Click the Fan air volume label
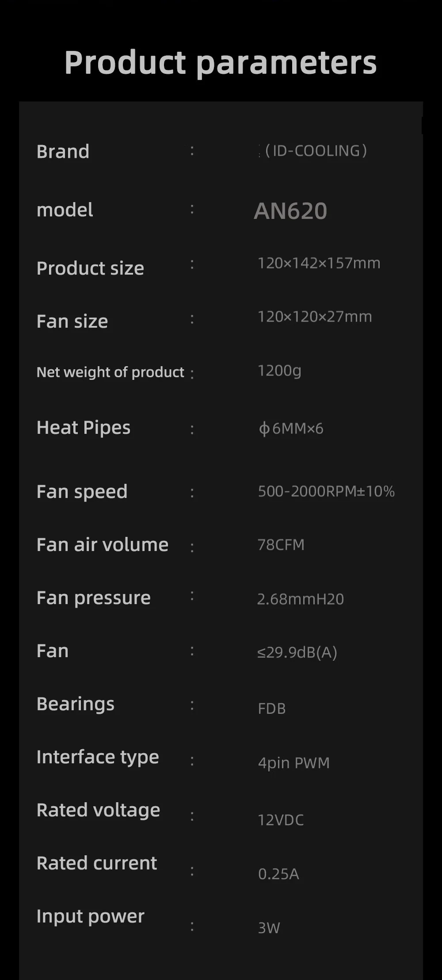This screenshot has height=980, width=442. (103, 545)
